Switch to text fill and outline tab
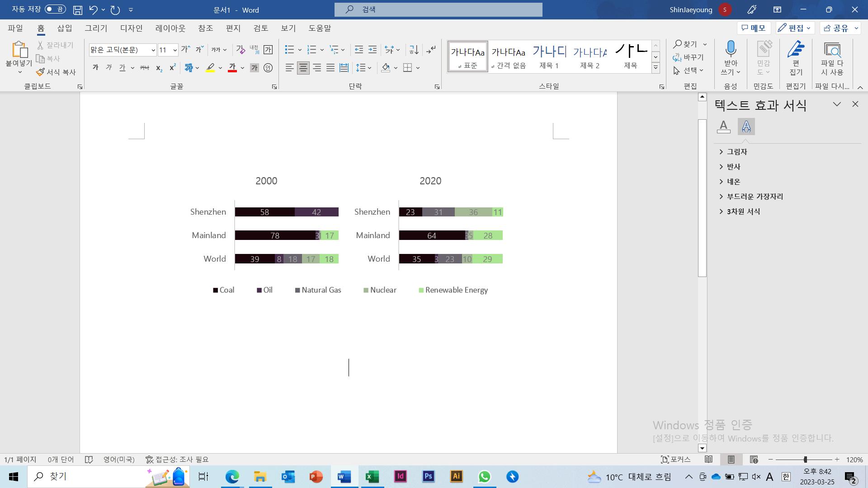The width and height of the screenshot is (868, 488). (724, 127)
